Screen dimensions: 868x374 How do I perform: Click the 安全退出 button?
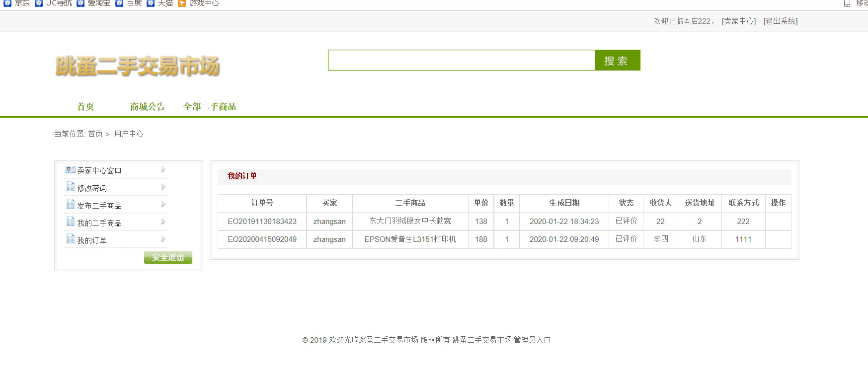click(x=168, y=257)
